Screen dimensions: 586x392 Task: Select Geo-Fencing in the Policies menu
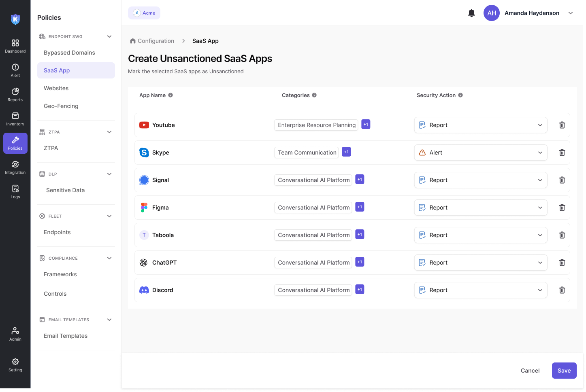61,106
